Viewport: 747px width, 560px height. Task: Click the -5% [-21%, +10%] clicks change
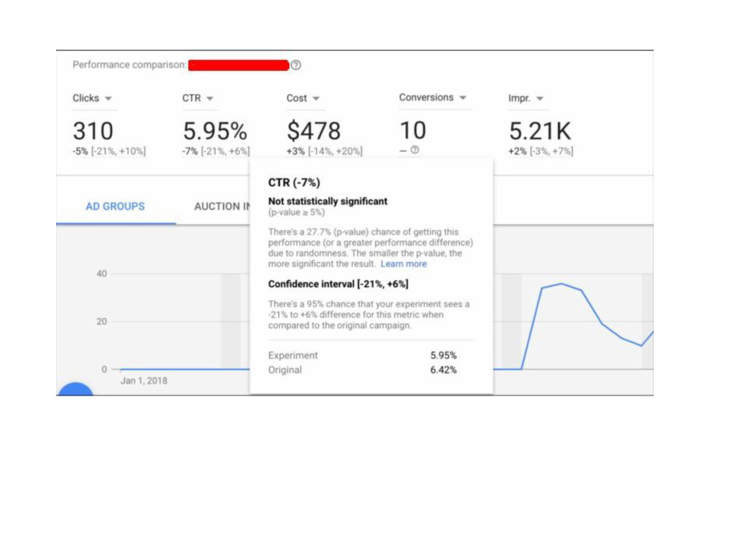[109, 152]
